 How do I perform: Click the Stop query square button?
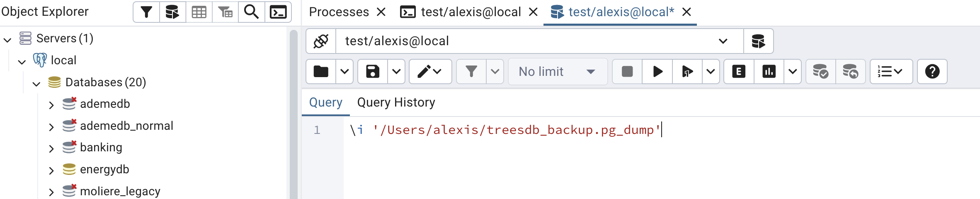[x=627, y=72]
